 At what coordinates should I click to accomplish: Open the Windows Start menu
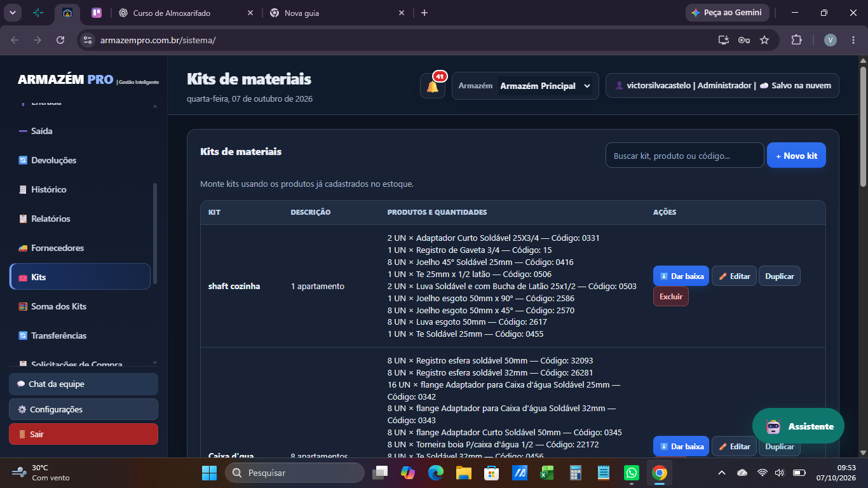click(209, 473)
